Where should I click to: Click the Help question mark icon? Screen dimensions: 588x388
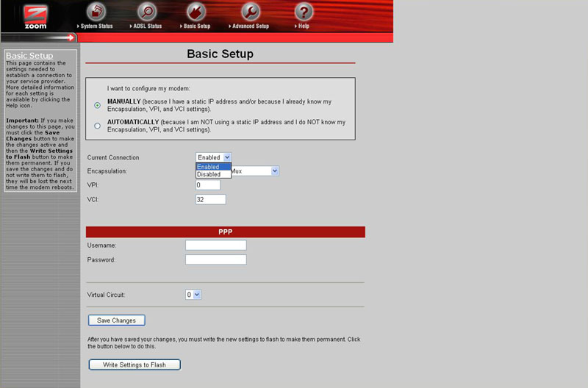(x=304, y=12)
